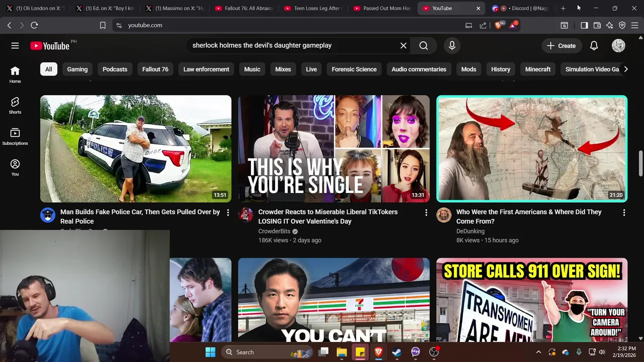The width and height of the screenshot is (644, 362).
Task: Switch to the Fallout 76 browser tab
Action: click(x=244, y=9)
